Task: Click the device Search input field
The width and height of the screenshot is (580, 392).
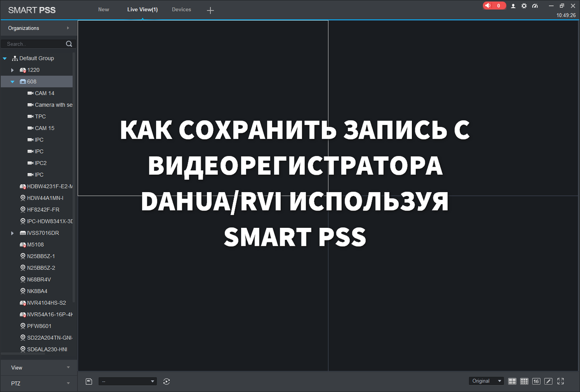Action: pyautogui.click(x=34, y=44)
